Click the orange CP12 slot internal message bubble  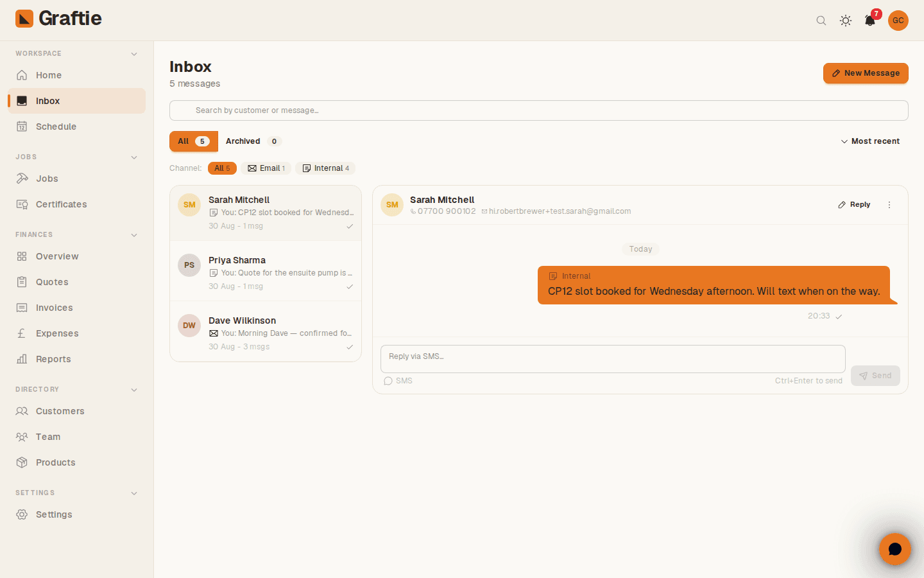tap(714, 285)
